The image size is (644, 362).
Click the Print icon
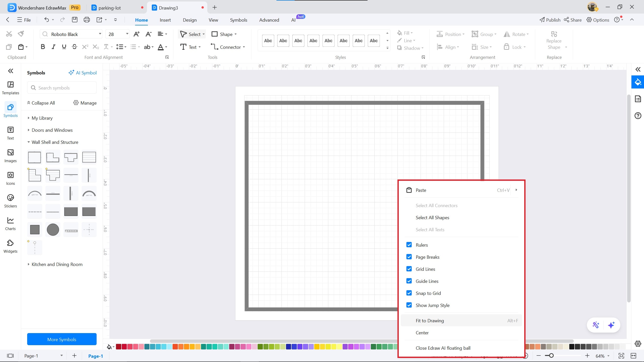(x=87, y=20)
